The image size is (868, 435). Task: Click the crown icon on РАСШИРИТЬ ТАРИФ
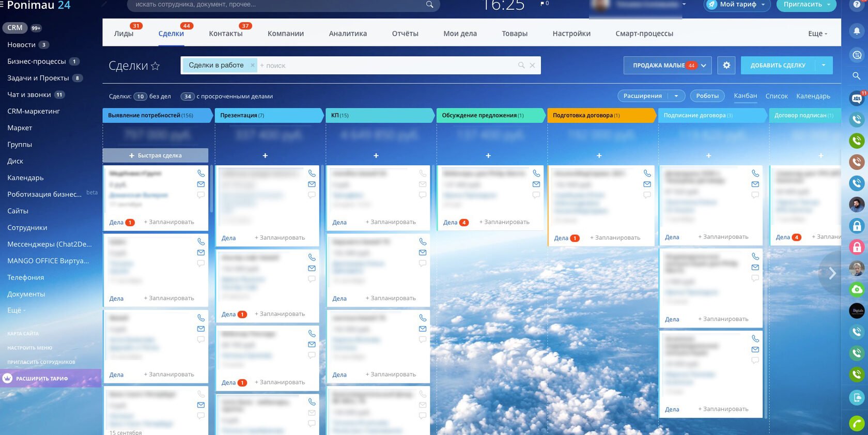pyautogui.click(x=7, y=378)
